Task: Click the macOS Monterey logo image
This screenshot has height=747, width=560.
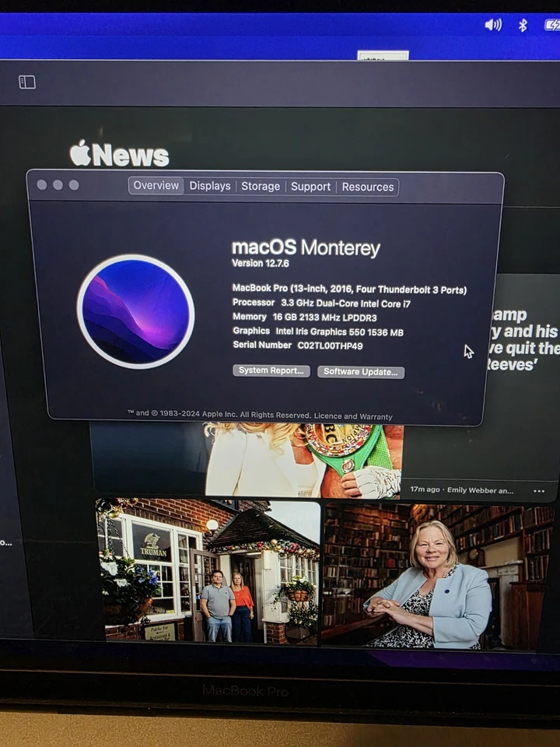Action: [135, 311]
